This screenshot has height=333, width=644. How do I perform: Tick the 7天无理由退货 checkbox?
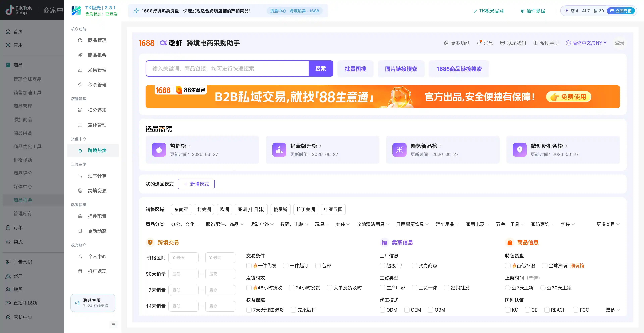coord(249,310)
